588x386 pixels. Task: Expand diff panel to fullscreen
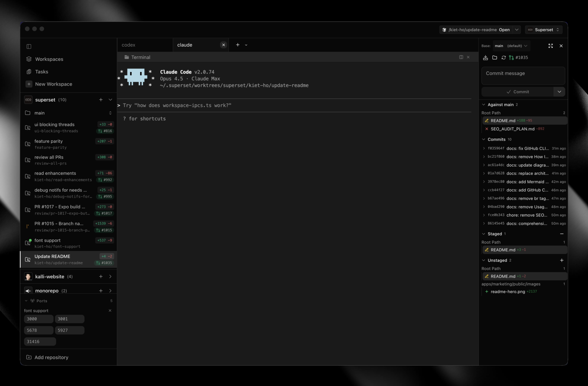click(550, 46)
